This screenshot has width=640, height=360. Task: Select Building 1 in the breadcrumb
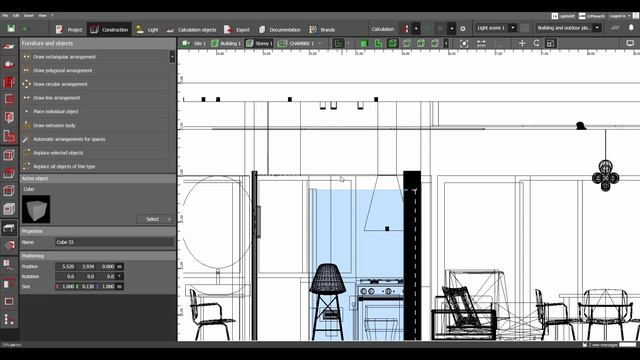click(x=226, y=43)
